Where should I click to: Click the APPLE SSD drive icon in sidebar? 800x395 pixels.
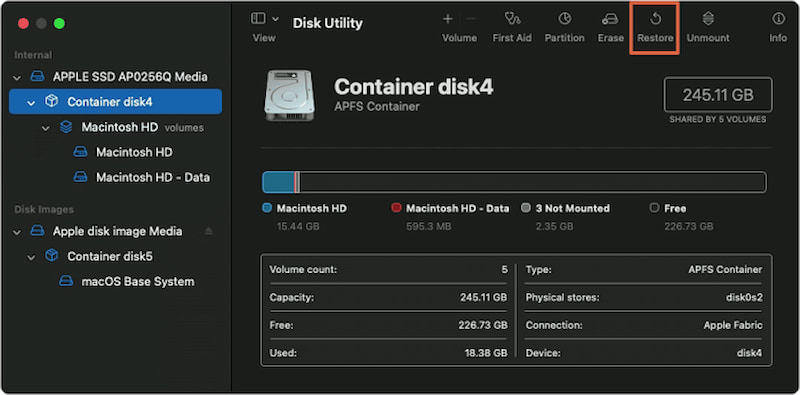coord(37,77)
